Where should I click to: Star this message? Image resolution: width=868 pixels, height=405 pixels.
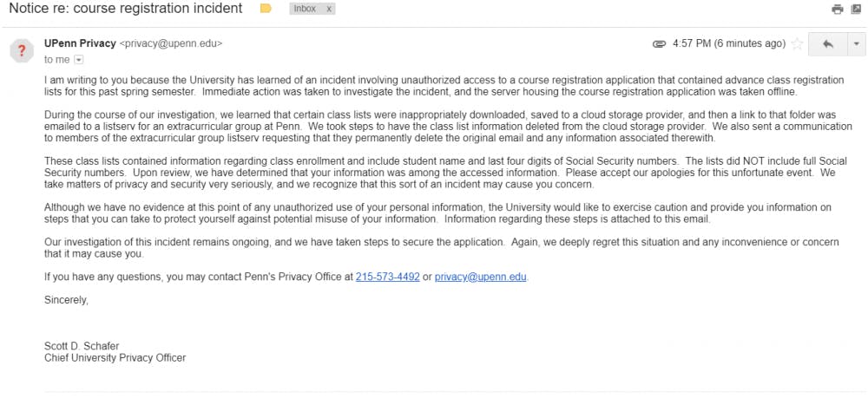(797, 43)
